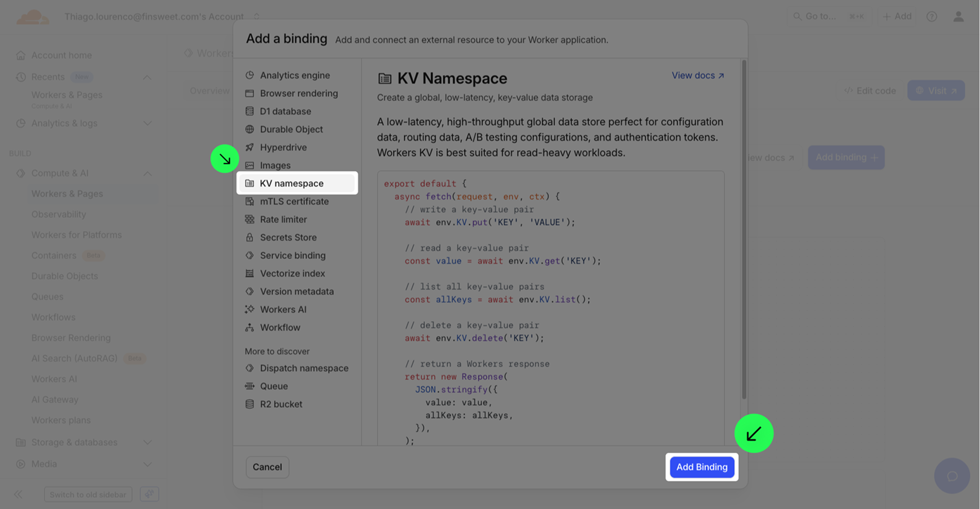Collapse the Compute & AI section

tap(147, 173)
